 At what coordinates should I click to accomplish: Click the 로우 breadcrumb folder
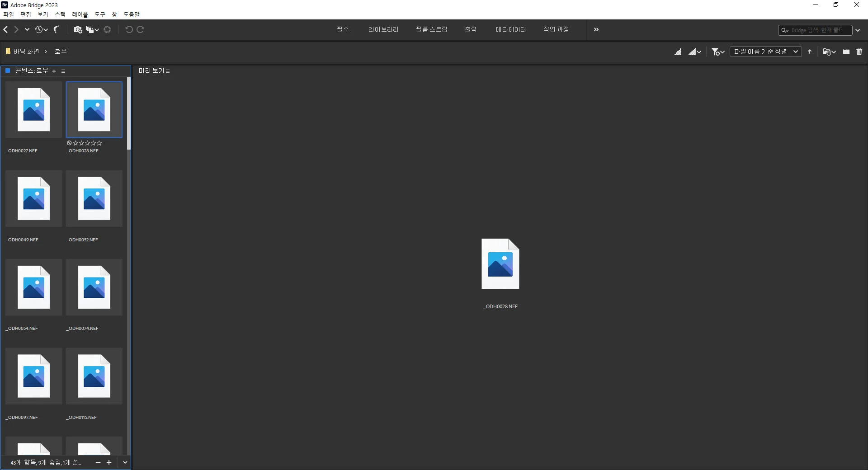61,52
